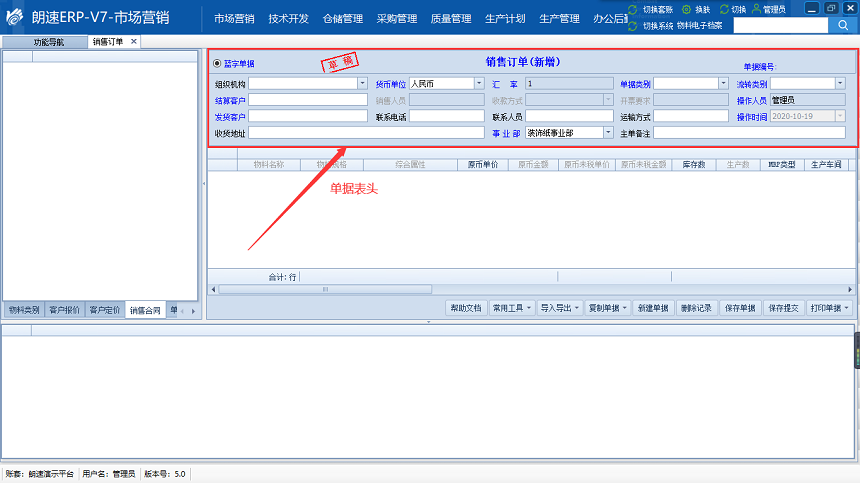Click the 删除记录 button
The height and width of the screenshot is (483, 860).
pyautogui.click(x=697, y=308)
